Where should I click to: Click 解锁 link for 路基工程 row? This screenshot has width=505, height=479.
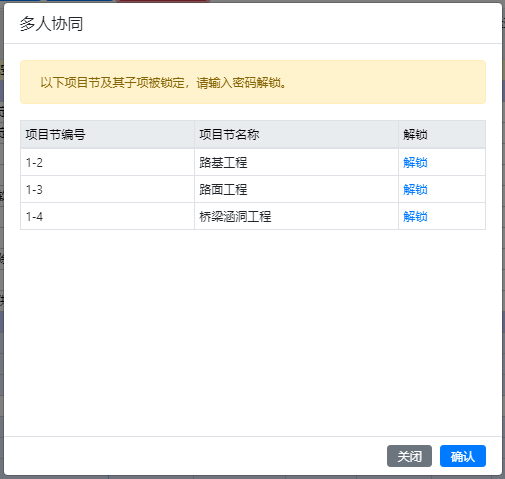[415, 163]
